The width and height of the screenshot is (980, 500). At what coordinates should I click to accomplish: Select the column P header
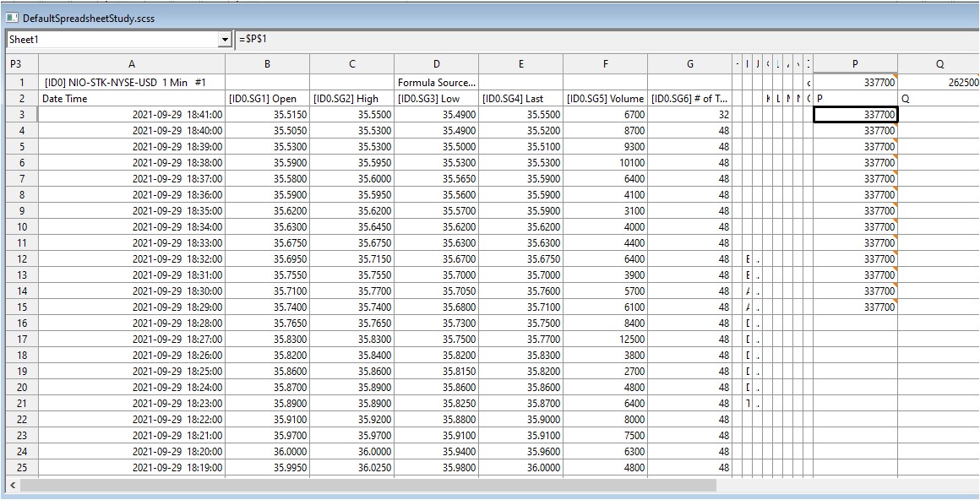(855, 64)
